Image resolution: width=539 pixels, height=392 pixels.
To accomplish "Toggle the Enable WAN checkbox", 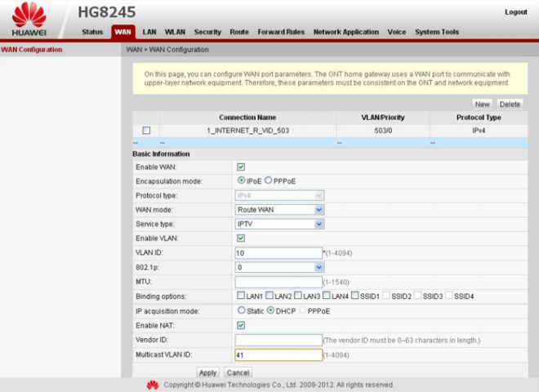I will (x=241, y=167).
